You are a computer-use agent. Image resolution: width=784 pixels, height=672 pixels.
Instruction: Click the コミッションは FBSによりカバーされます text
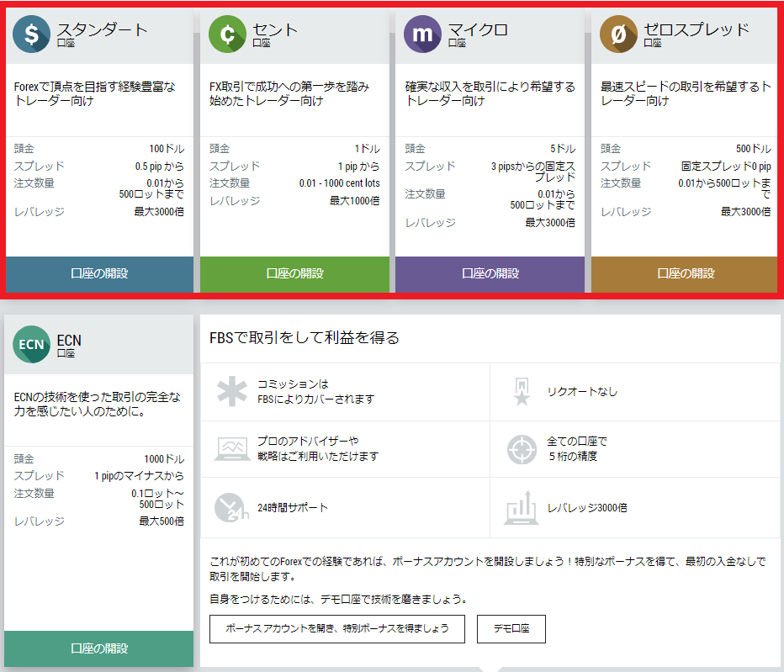pyautogui.click(x=315, y=391)
